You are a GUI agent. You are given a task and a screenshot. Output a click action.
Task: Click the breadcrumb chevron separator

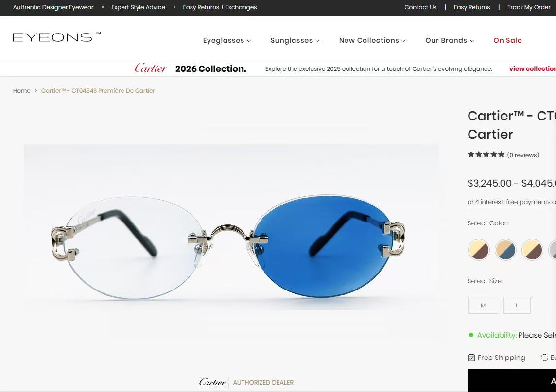(36, 91)
